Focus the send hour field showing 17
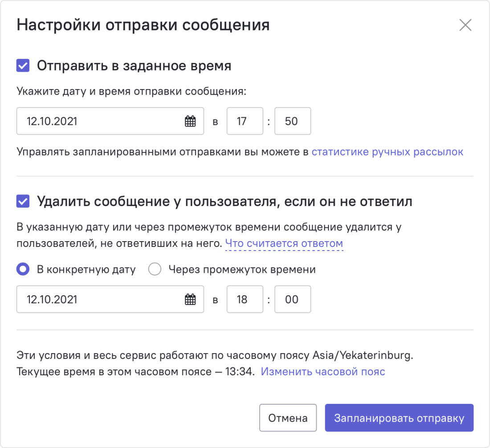This screenshot has height=448, width=490. click(245, 121)
